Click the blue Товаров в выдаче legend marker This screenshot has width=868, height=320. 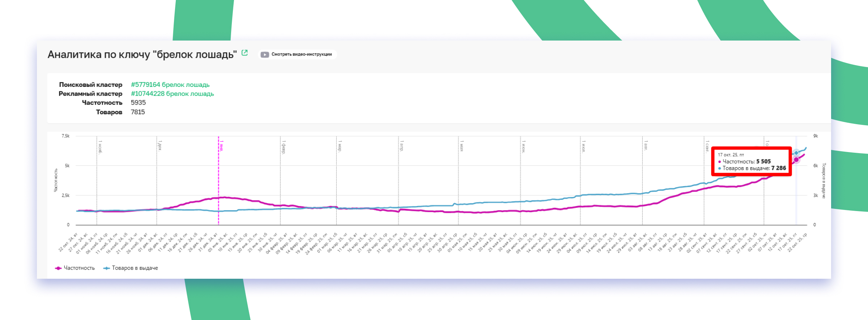point(106,268)
